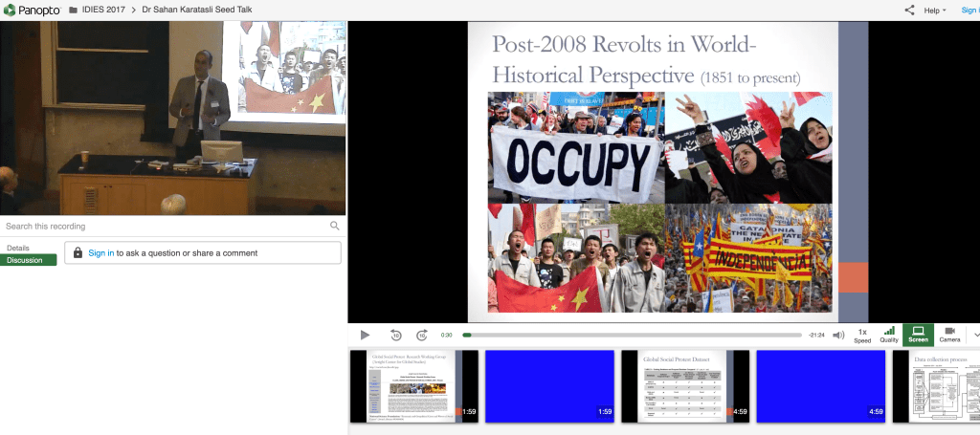Click the search magnifier icon
The height and width of the screenshot is (435, 980).
coord(334,227)
